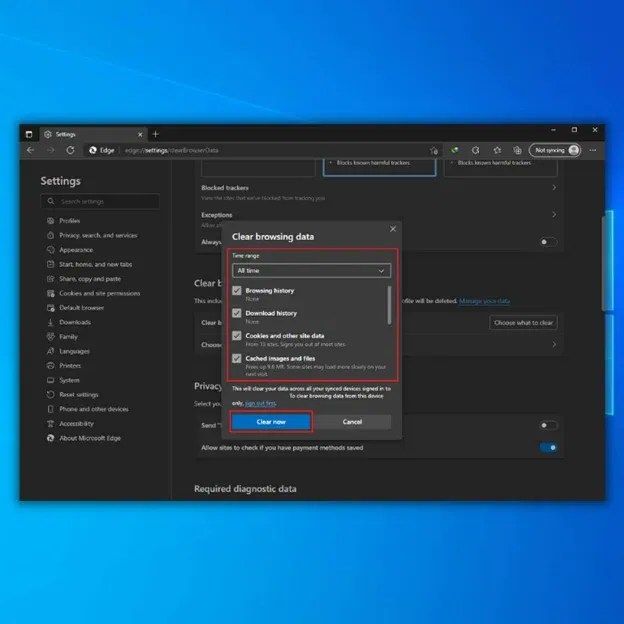Screen dimensions: 624x624
Task: Click the browser Back arrow
Action: tap(31, 150)
